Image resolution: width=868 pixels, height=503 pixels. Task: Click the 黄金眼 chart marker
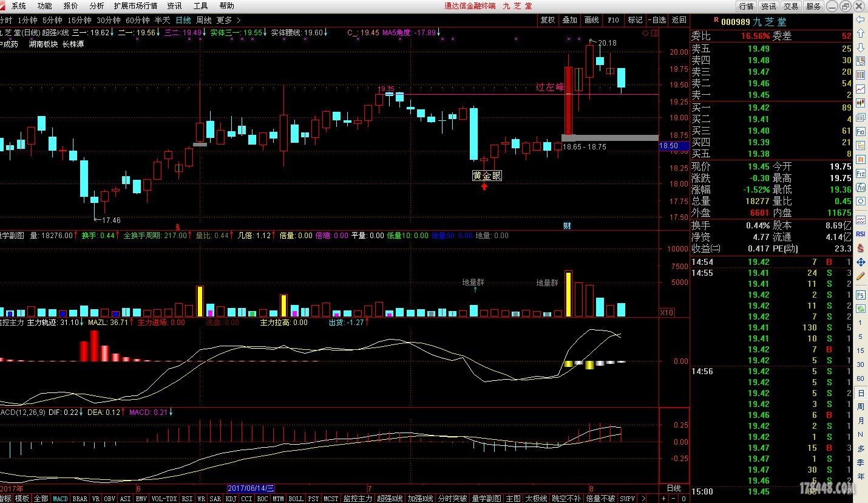[487, 176]
